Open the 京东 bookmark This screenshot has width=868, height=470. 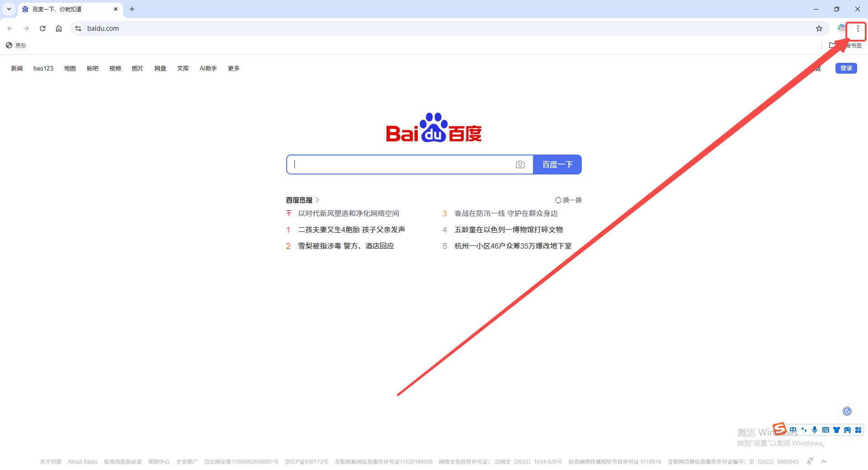(x=16, y=45)
